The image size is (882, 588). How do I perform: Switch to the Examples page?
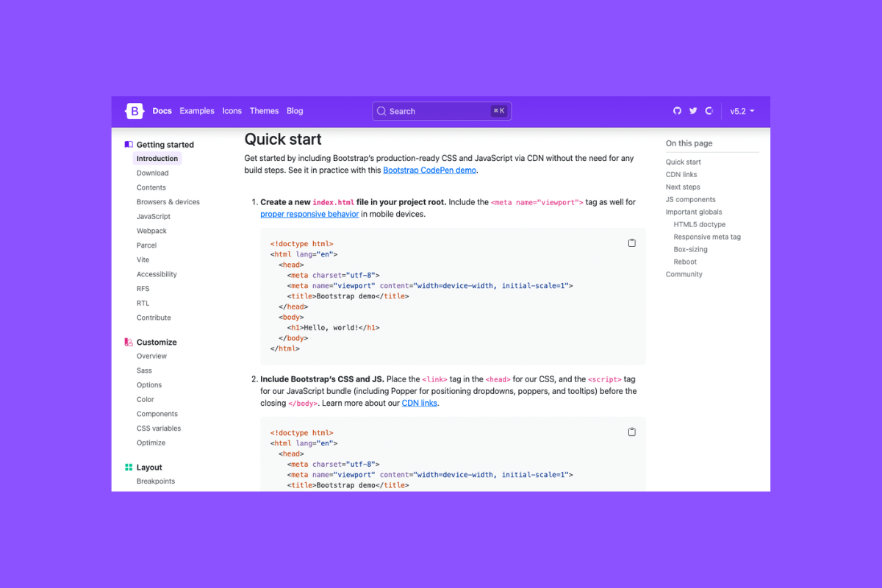pyautogui.click(x=196, y=111)
